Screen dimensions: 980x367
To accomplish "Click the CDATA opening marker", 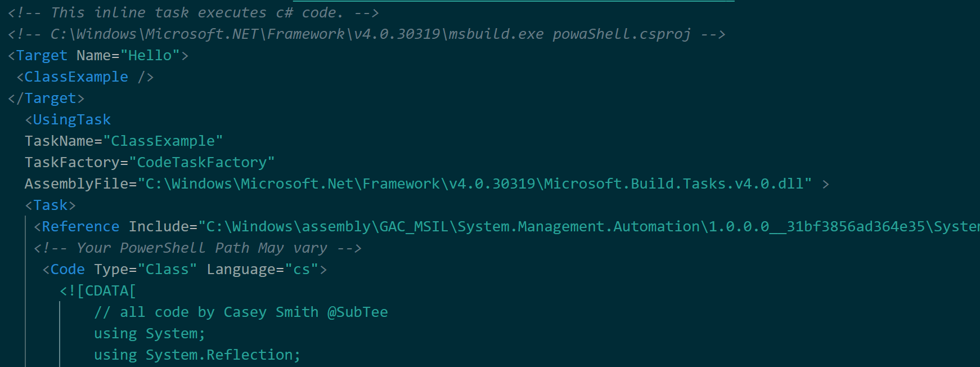I will pyautogui.click(x=98, y=291).
